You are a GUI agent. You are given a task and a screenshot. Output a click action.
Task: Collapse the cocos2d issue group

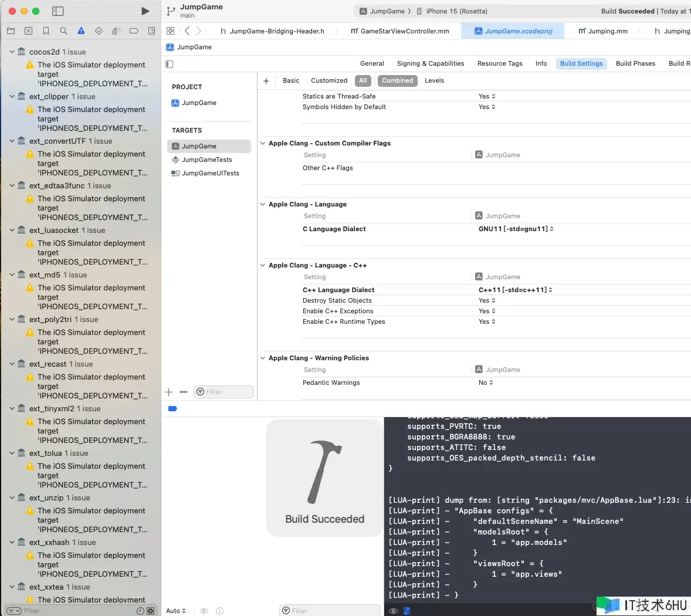(x=12, y=52)
